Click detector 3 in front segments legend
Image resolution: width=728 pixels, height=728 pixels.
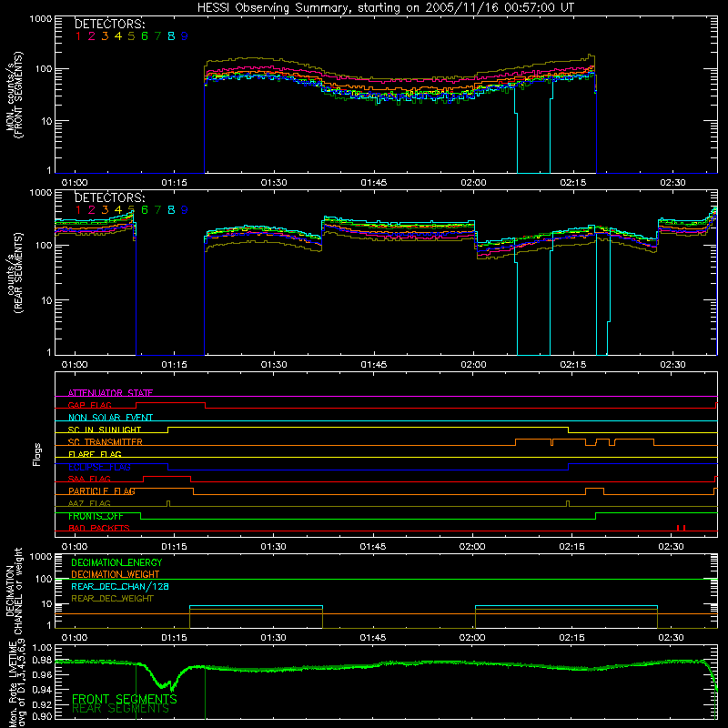(105, 36)
